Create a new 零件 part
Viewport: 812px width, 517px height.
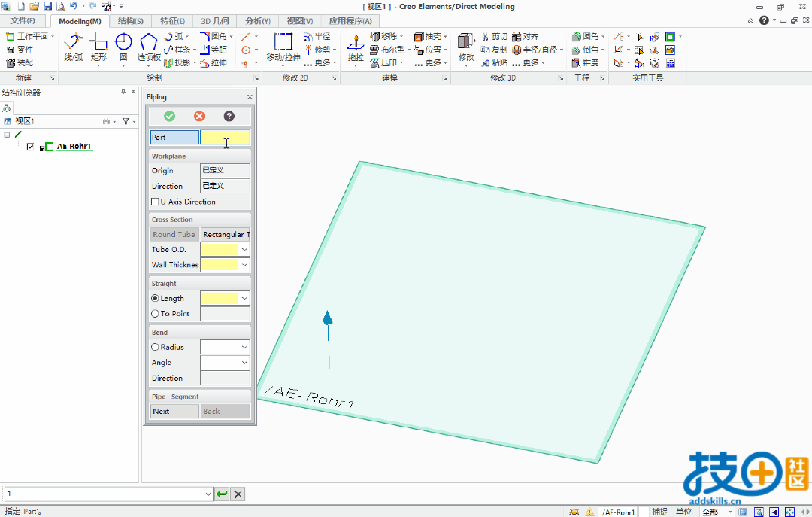(x=20, y=50)
